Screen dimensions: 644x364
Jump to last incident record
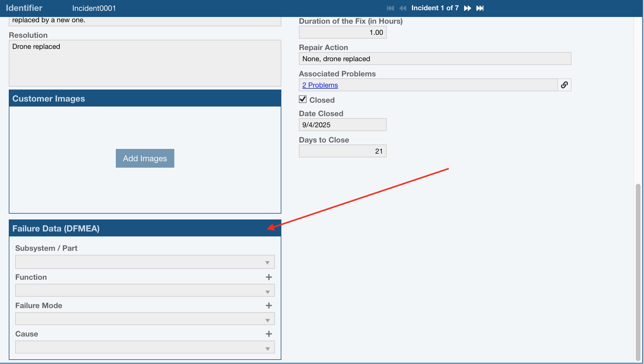[x=480, y=8]
